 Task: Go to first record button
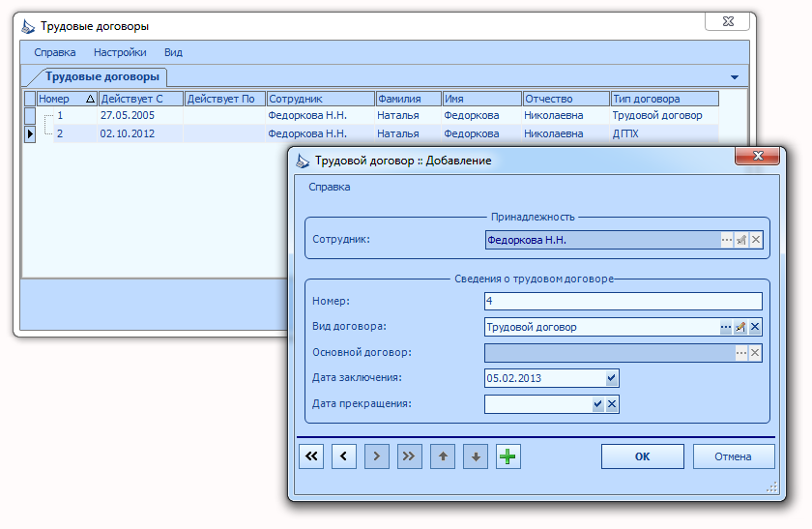(x=311, y=456)
